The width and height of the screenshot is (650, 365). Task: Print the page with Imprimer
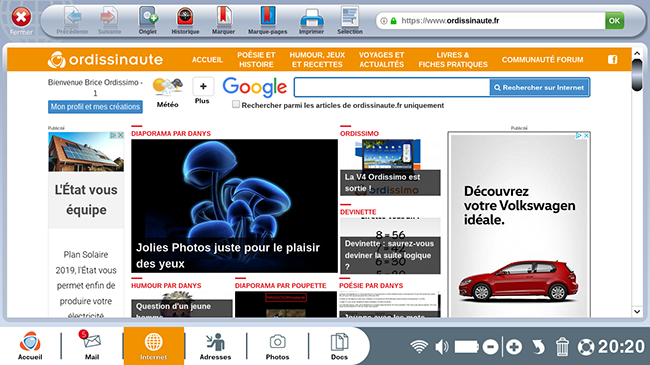tap(311, 20)
